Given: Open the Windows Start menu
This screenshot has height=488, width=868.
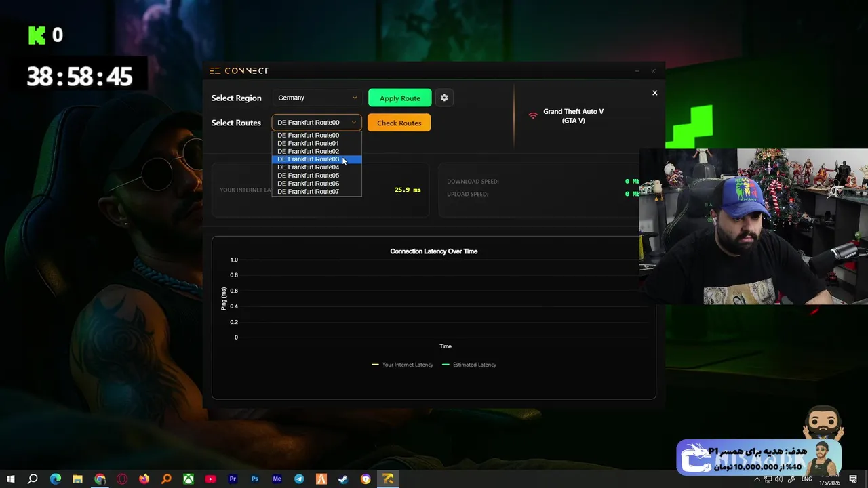Looking at the screenshot, I should coord(10,479).
